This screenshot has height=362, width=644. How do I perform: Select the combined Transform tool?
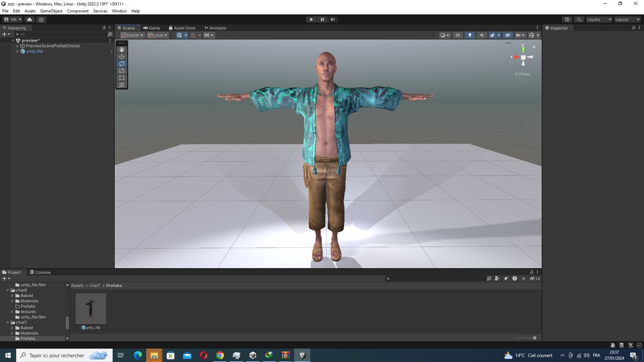pos(122,85)
